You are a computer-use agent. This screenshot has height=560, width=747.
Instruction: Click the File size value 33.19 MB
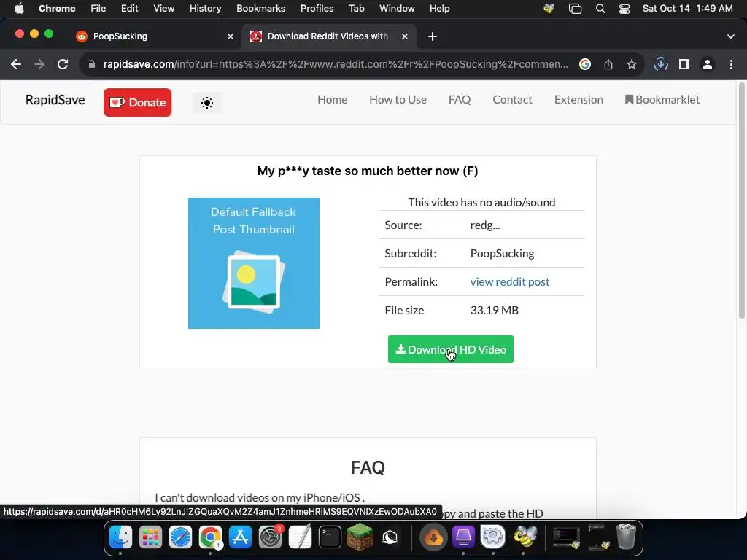click(x=494, y=311)
